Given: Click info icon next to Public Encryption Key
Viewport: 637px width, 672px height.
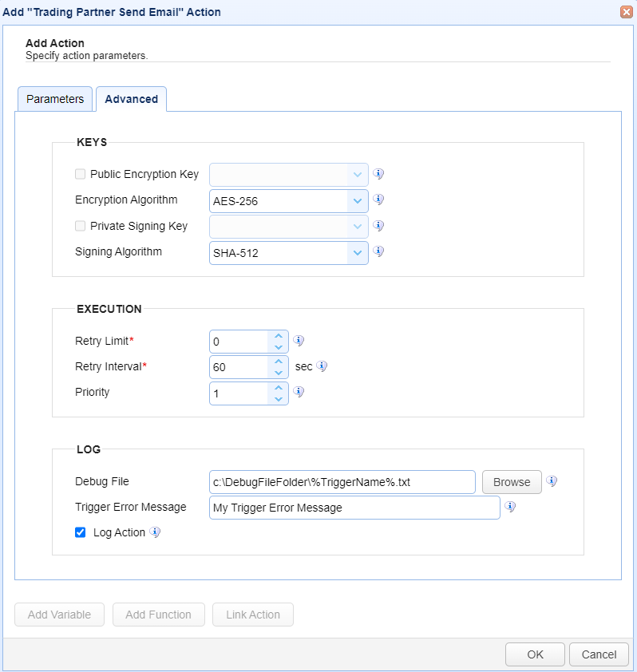Looking at the screenshot, I should tap(378, 173).
